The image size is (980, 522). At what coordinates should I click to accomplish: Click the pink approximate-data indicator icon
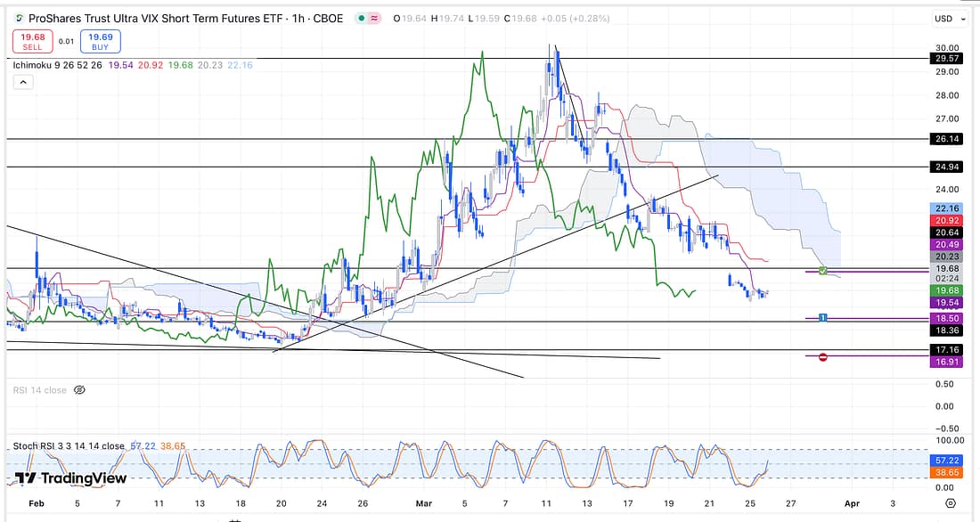click(375, 18)
